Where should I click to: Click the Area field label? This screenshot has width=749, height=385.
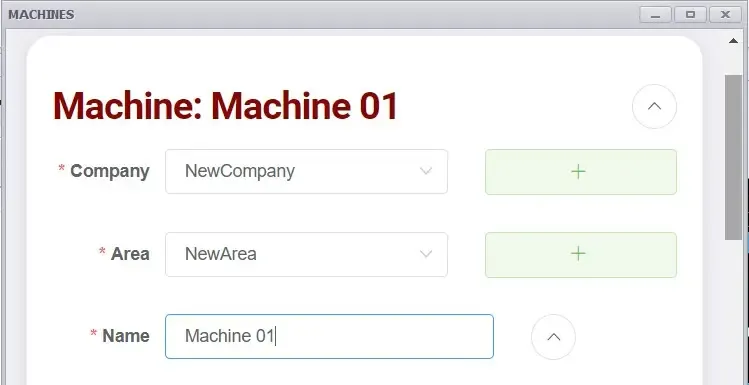130,254
